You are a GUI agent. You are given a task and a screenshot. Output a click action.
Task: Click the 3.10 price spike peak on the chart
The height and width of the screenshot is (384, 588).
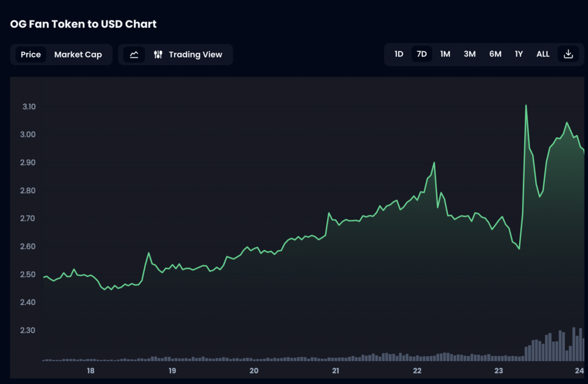click(526, 105)
